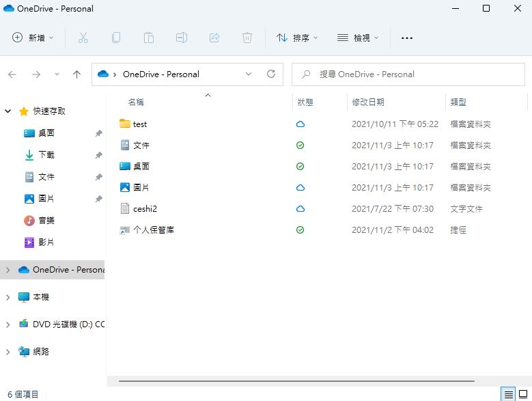Expand the 本機 tree node
Viewport: 532px width, 401px height.
click(x=8, y=297)
